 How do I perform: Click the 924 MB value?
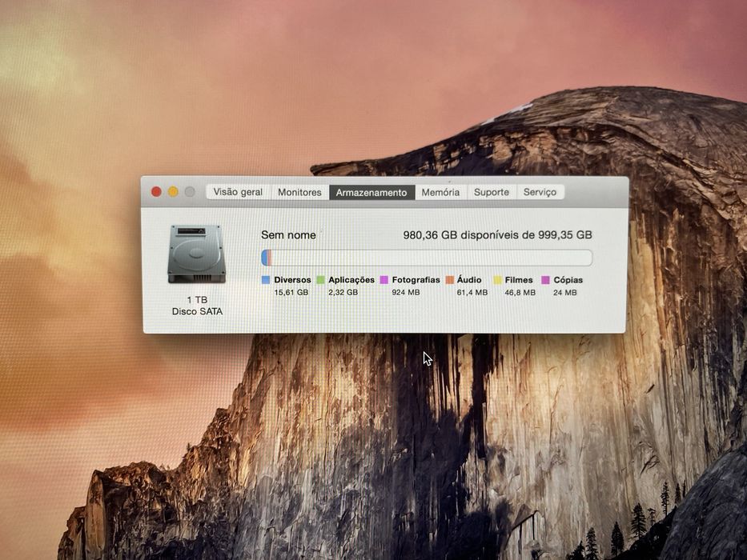tap(406, 292)
